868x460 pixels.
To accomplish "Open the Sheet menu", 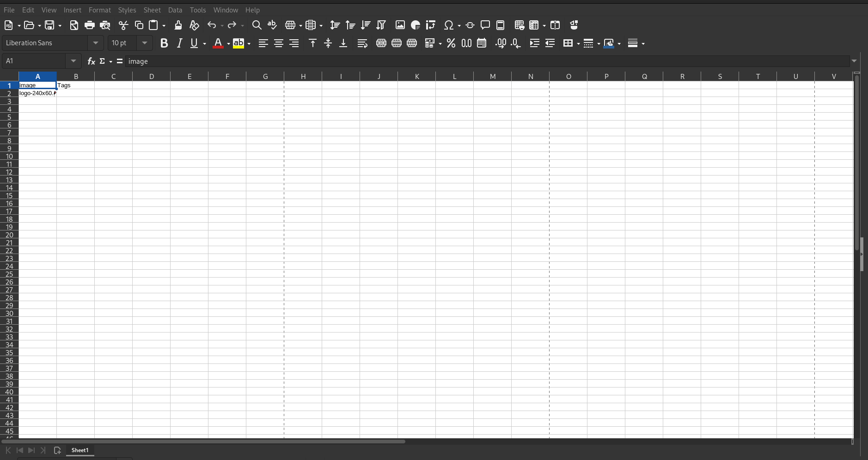I will click(152, 10).
